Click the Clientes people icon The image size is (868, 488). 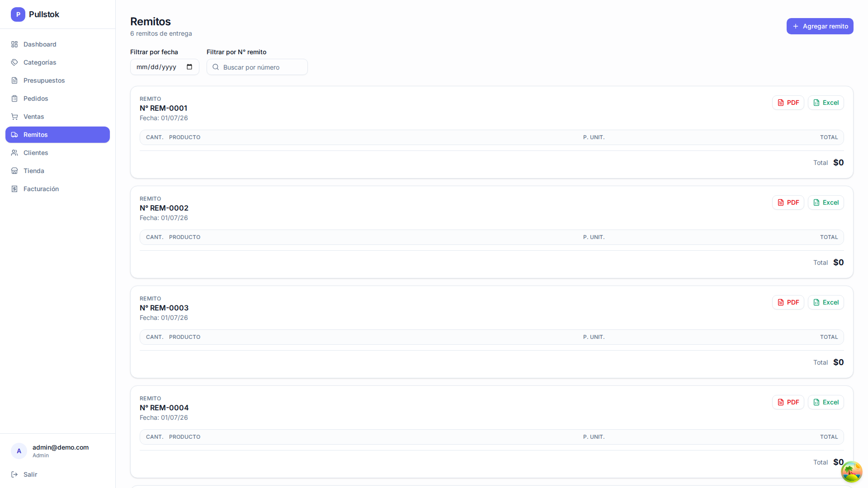tap(14, 153)
